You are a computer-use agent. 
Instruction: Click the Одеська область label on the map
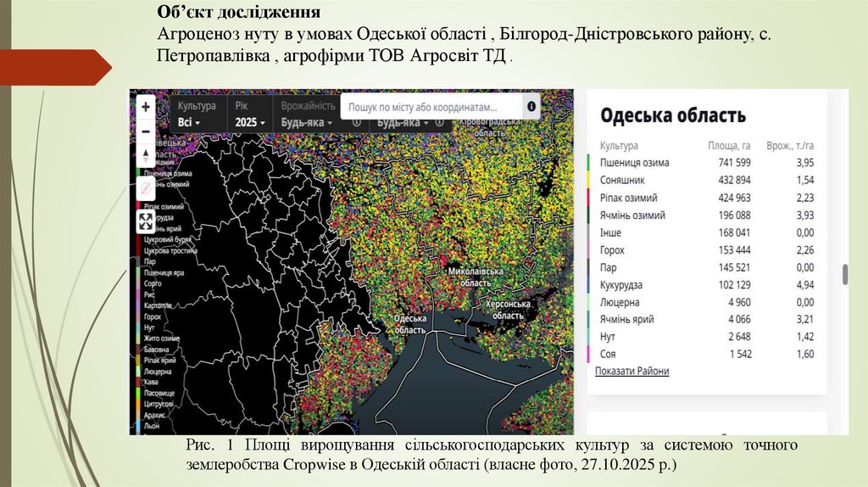click(x=409, y=324)
